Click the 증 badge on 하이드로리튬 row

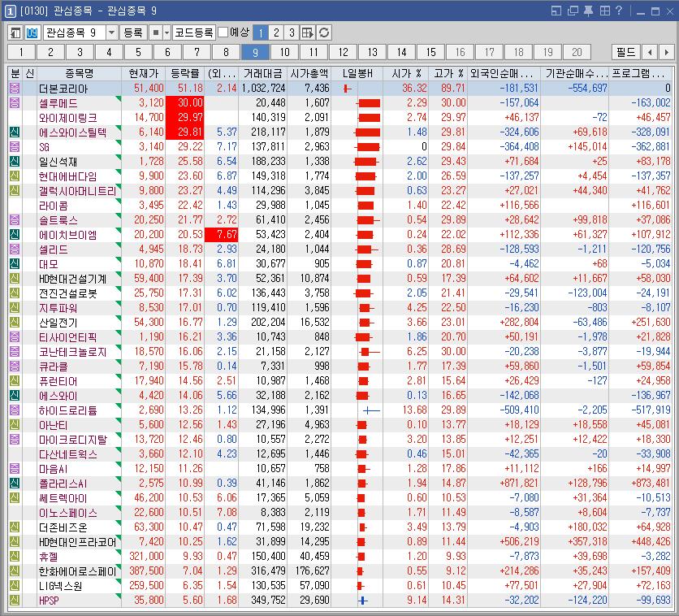[x=15, y=410]
